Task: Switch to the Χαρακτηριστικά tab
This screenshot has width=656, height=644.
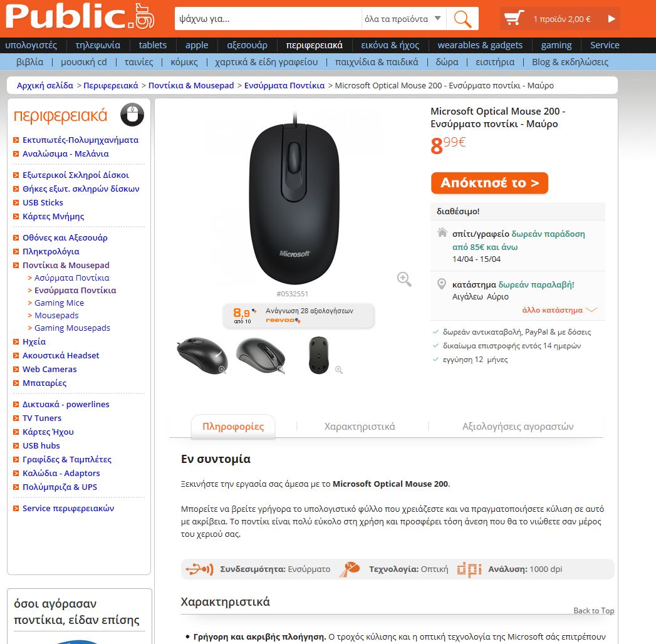Action: (x=360, y=427)
